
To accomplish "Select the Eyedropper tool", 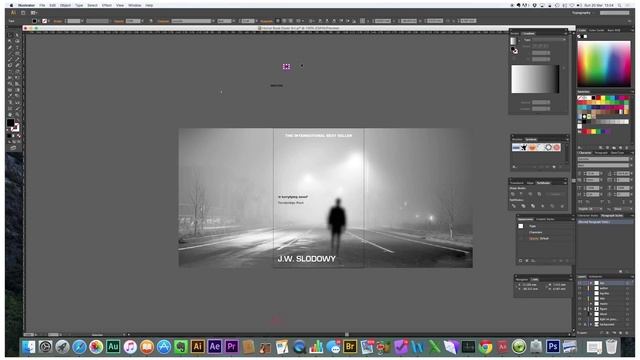I will [x=10, y=96].
